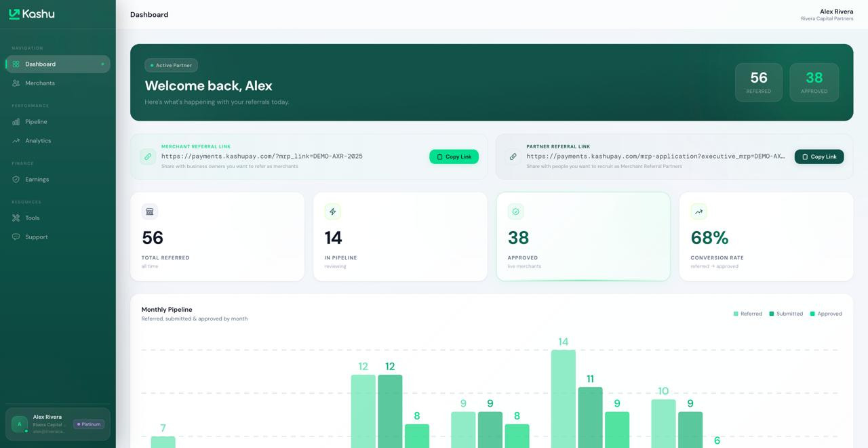
Task: Click the Tools wrench icon
Action: click(16, 218)
